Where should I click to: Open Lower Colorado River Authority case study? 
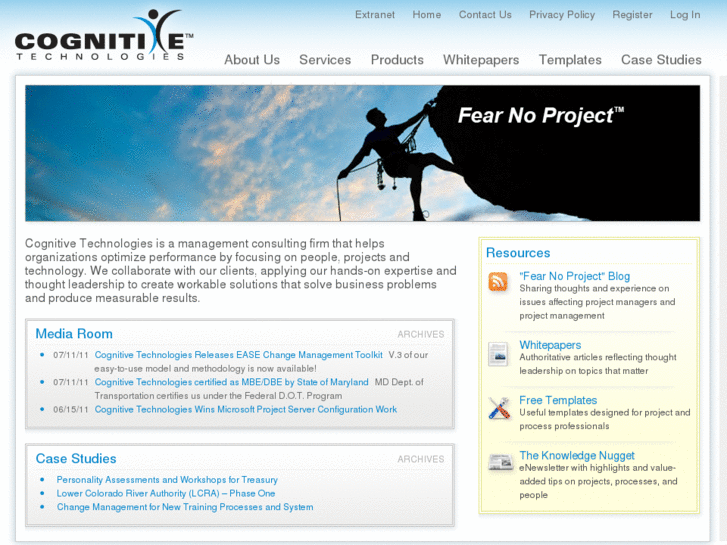point(166,494)
